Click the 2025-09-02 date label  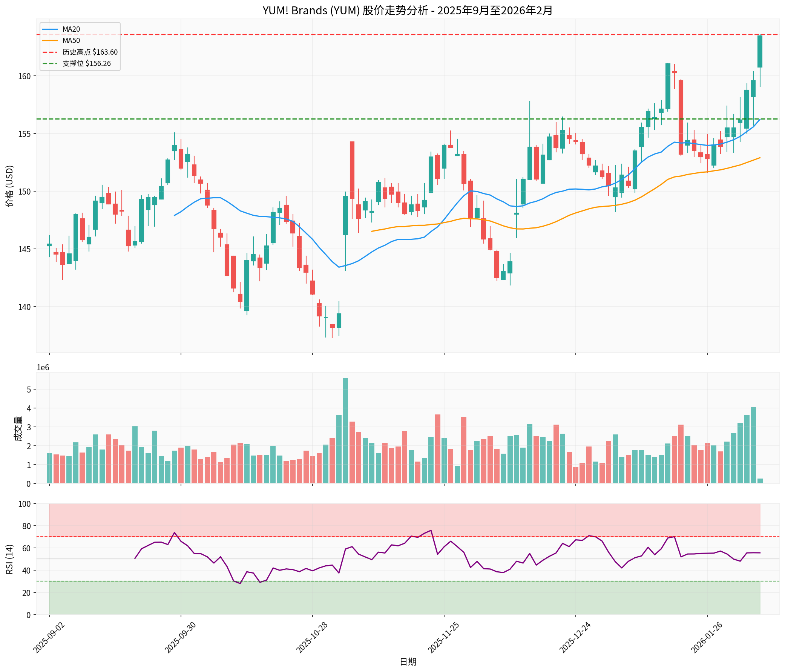coord(49,638)
